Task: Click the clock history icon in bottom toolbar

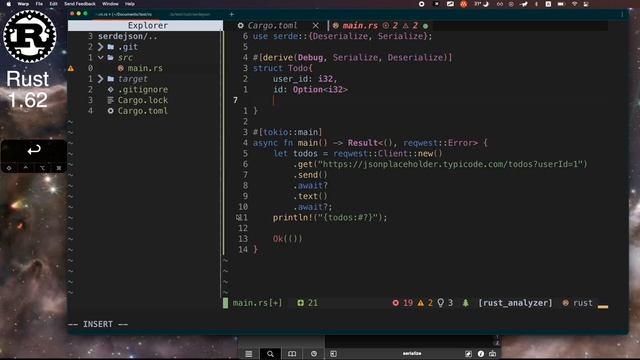Action: tap(313, 353)
